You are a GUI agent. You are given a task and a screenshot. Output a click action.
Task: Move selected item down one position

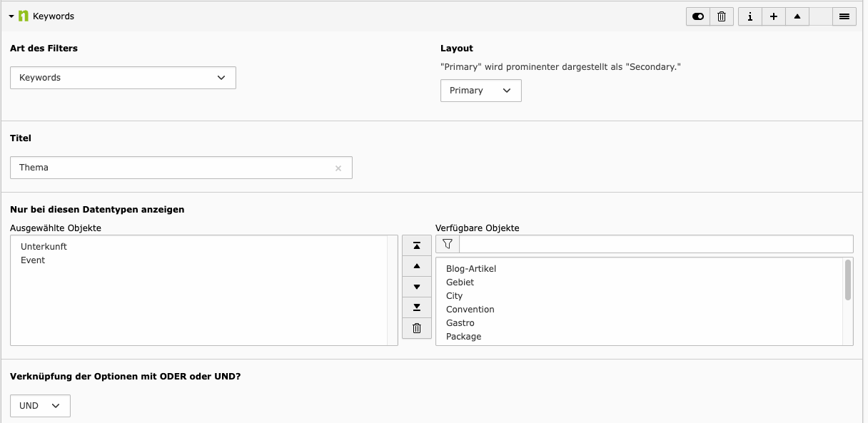click(x=417, y=287)
